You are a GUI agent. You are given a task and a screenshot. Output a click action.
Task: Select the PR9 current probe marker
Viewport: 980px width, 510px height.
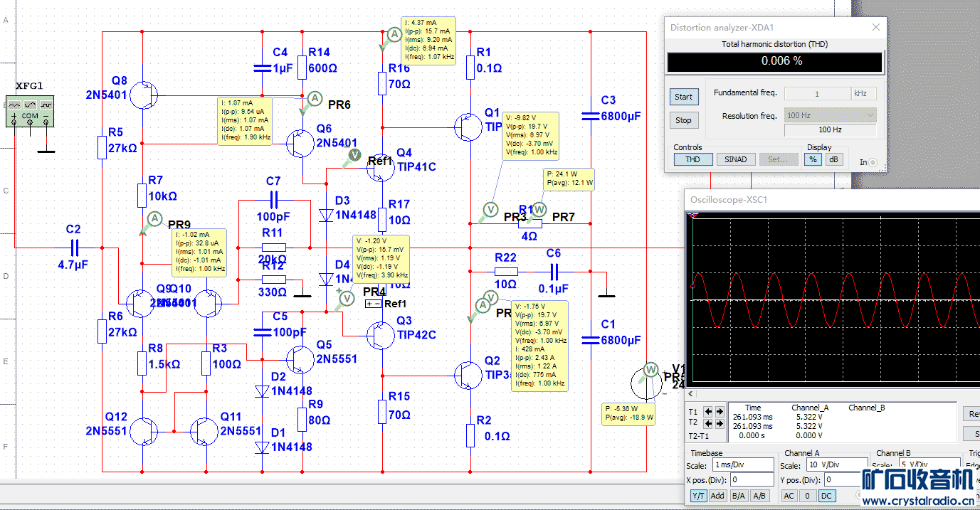coord(153,219)
